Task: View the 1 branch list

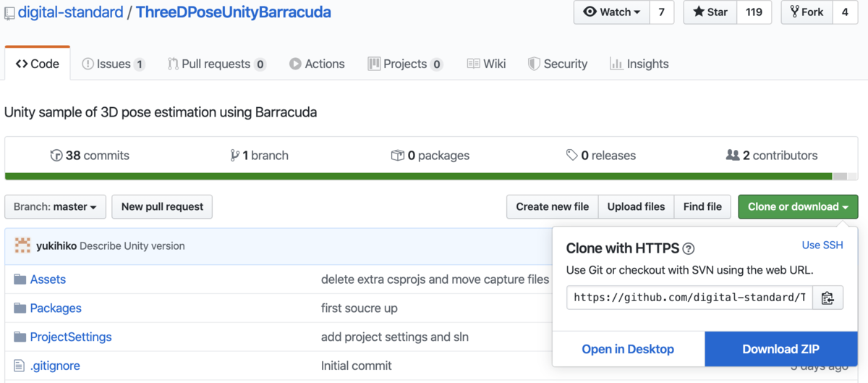Action: tap(259, 155)
